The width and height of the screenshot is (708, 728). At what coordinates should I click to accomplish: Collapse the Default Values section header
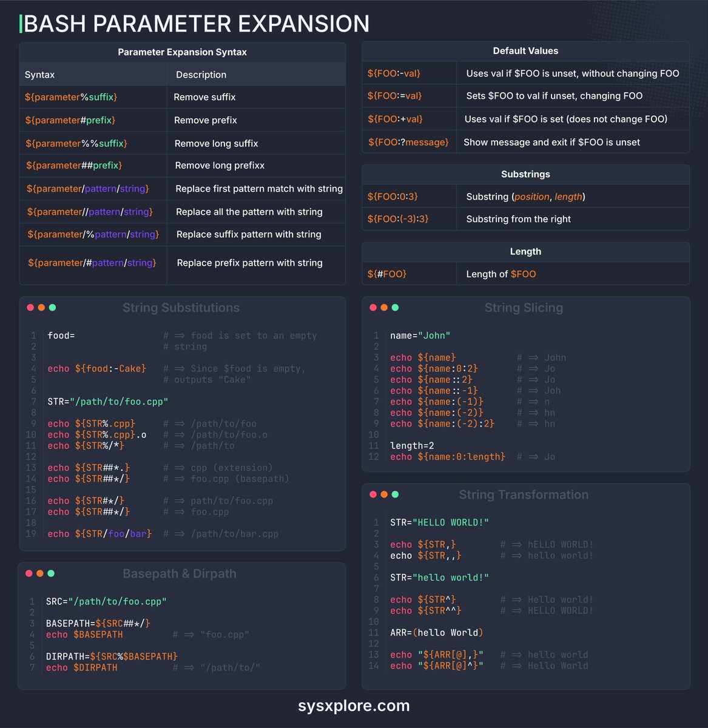[525, 51]
